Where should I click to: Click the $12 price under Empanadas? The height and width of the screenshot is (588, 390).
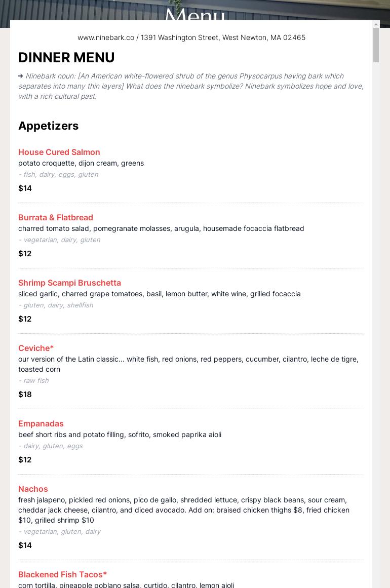25,459
